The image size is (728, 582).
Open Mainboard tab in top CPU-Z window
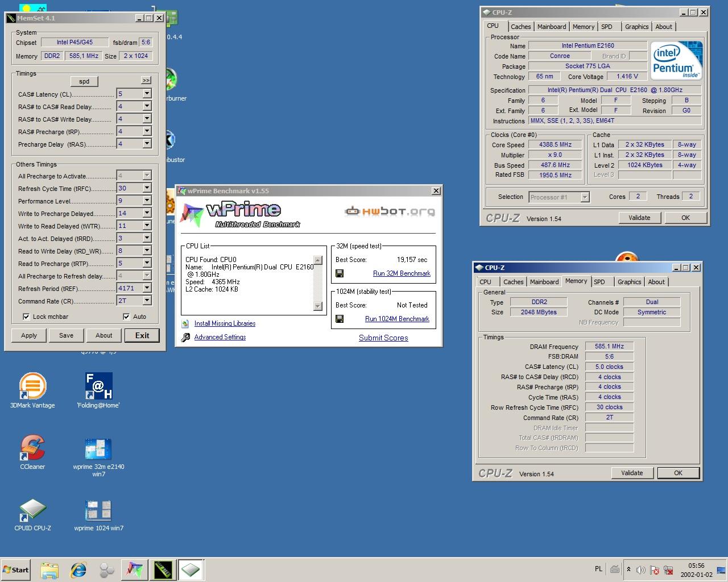click(552, 27)
